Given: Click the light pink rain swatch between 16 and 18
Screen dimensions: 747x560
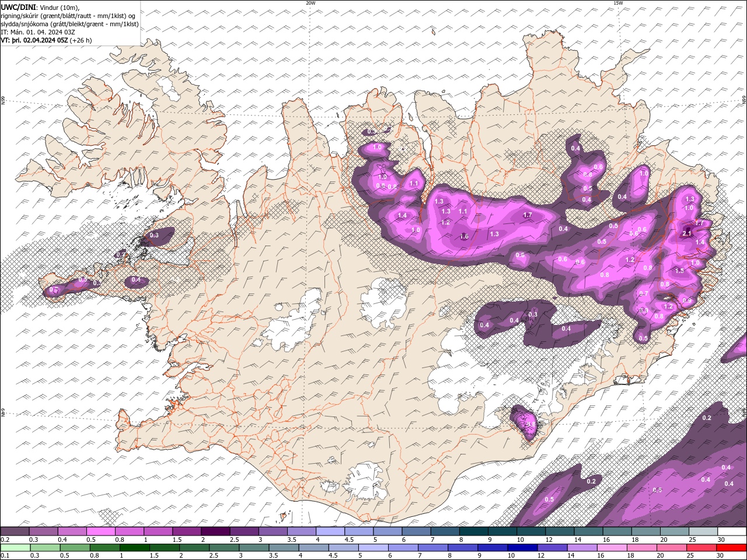Looking at the screenshot, I should pyautogui.click(x=612, y=547).
